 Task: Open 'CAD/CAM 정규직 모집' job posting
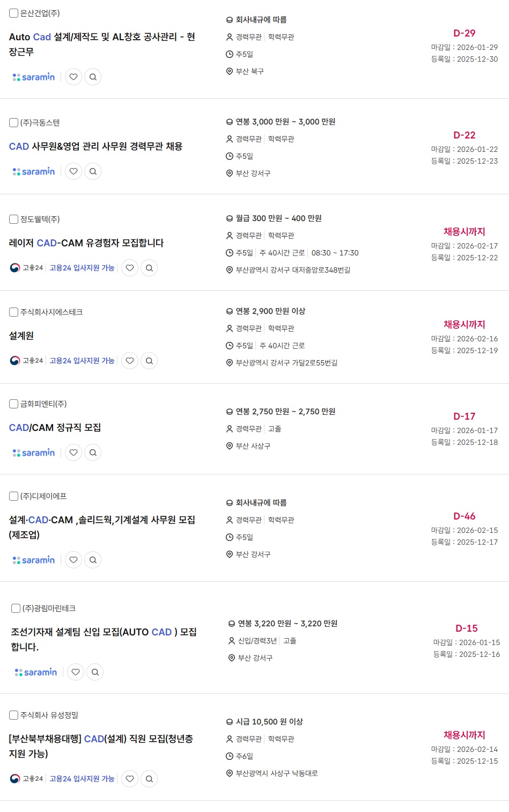click(55, 428)
